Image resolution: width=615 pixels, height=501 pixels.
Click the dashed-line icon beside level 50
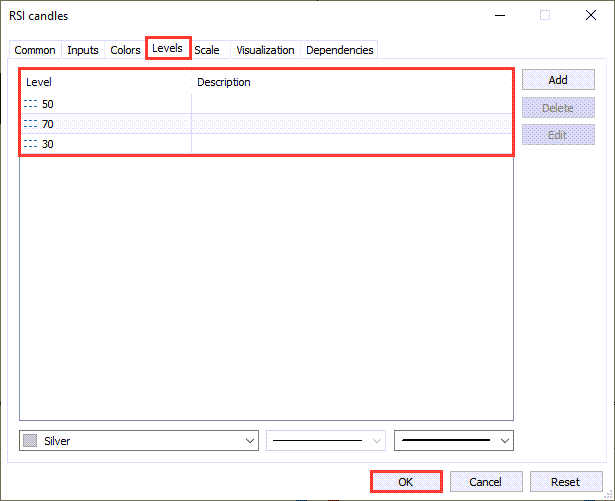31,104
